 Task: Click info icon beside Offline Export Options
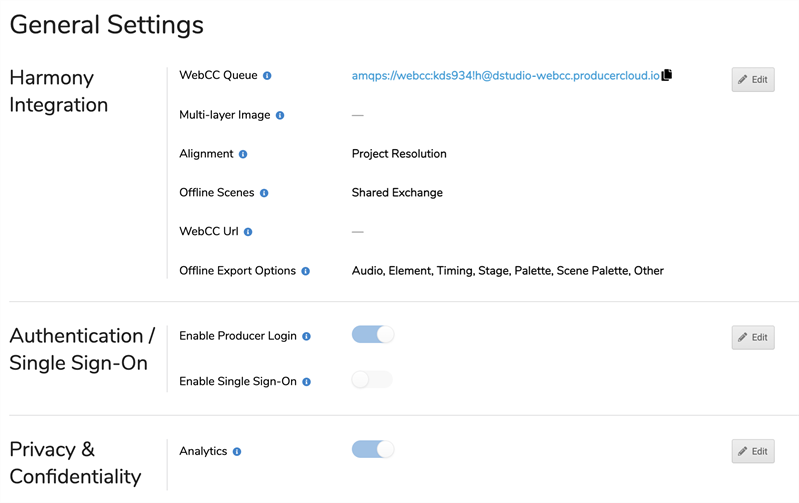(306, 271)
